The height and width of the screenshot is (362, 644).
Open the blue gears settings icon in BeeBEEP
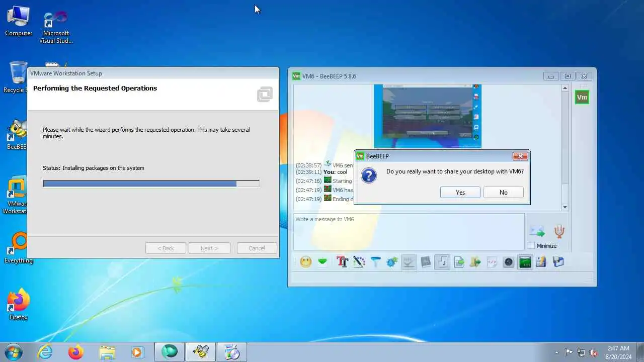pyautogui.click(x=392, y=262)
